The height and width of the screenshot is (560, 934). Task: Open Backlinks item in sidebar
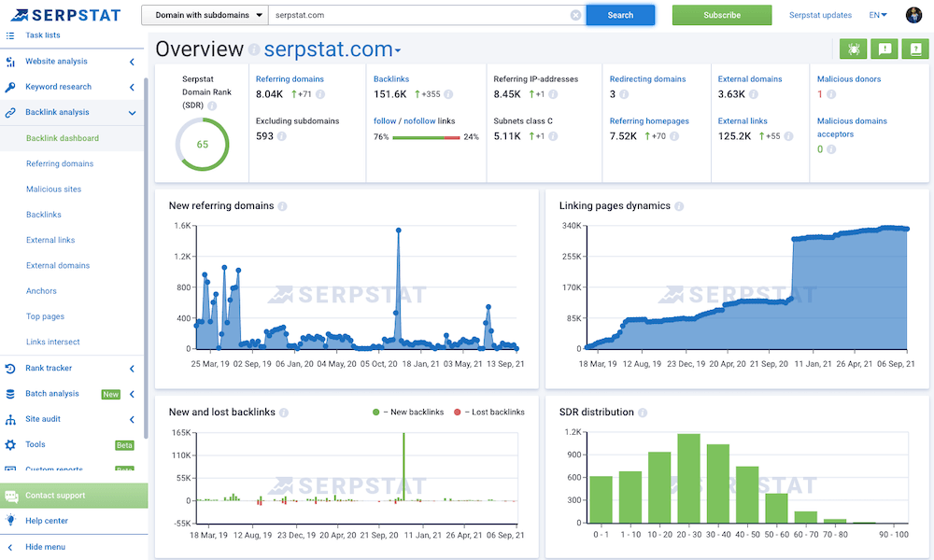[x=44, y=215]
